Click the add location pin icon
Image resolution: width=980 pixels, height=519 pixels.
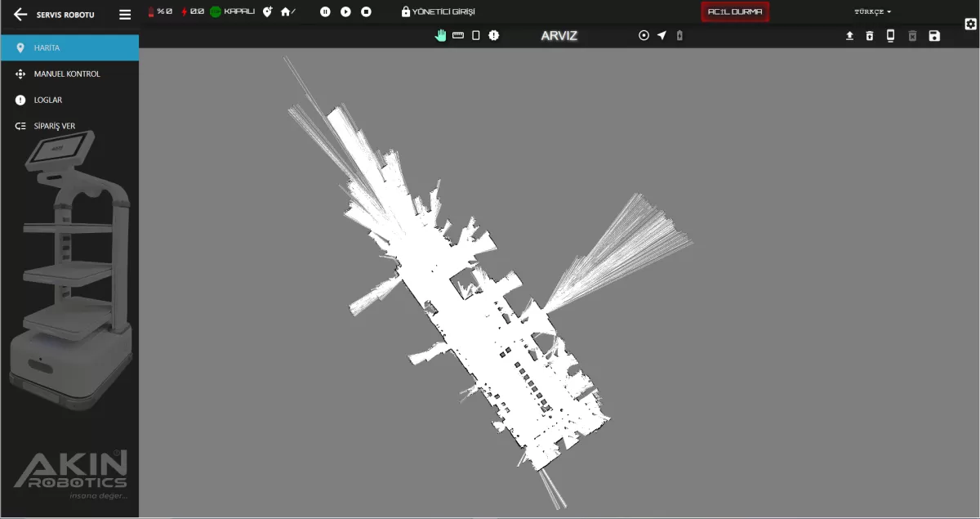click(x=267, y=11)
